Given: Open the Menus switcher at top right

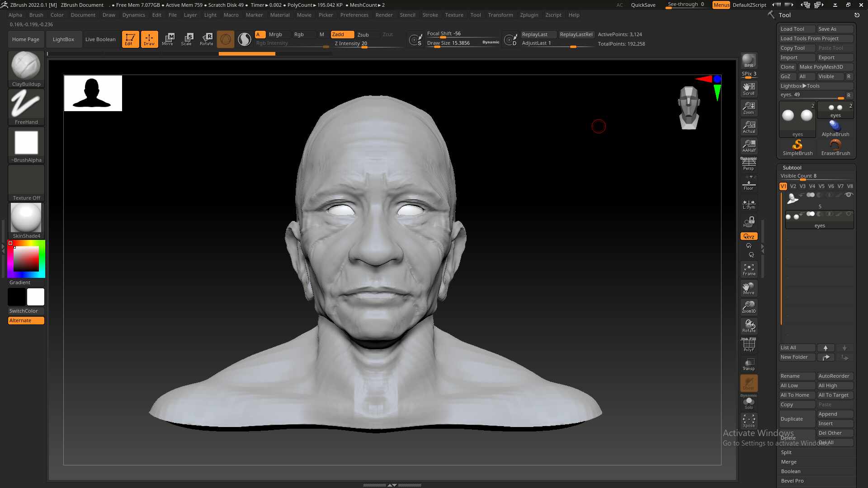Looking at the screenshot, I should click(721, 5).
